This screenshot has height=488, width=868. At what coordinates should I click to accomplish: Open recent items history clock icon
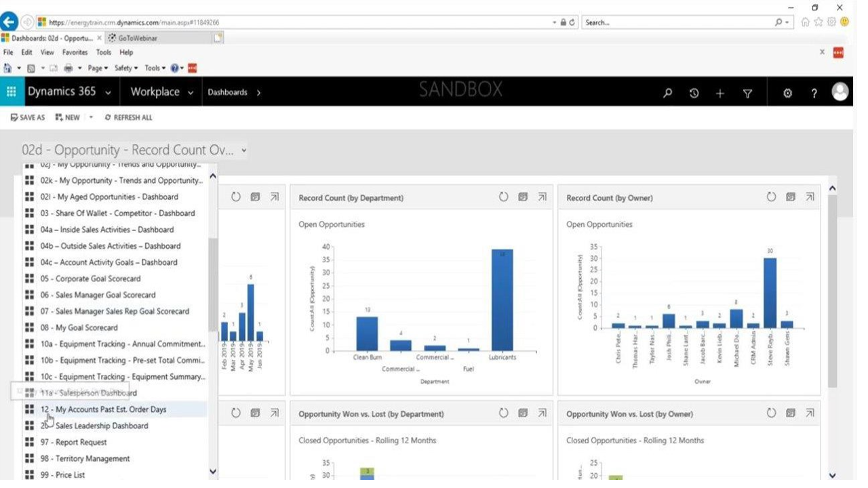click(x=694, y=94)
